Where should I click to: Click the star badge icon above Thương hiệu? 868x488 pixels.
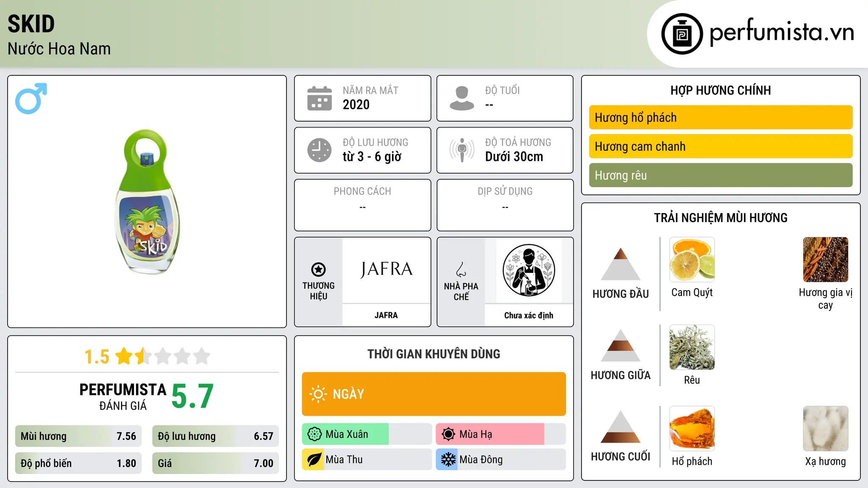pos(318,269)
